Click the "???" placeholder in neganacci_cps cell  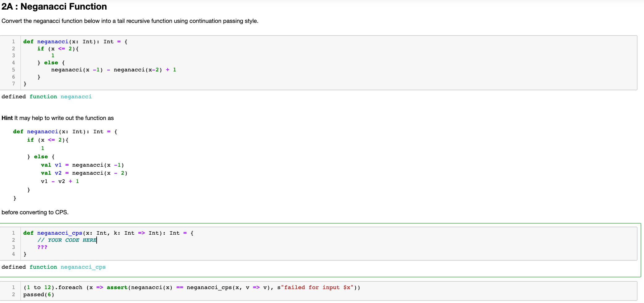pyautogui.click(x=42, y=247)
